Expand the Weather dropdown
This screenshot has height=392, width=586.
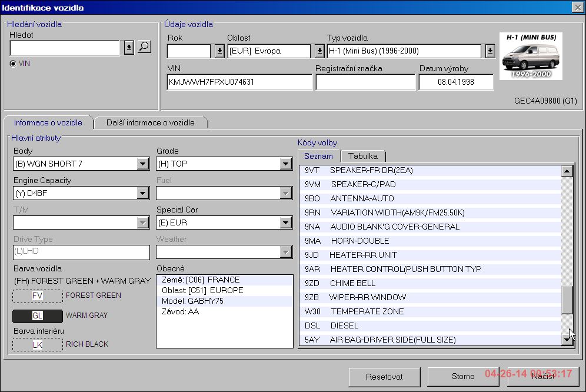click(x=286, y=253)
